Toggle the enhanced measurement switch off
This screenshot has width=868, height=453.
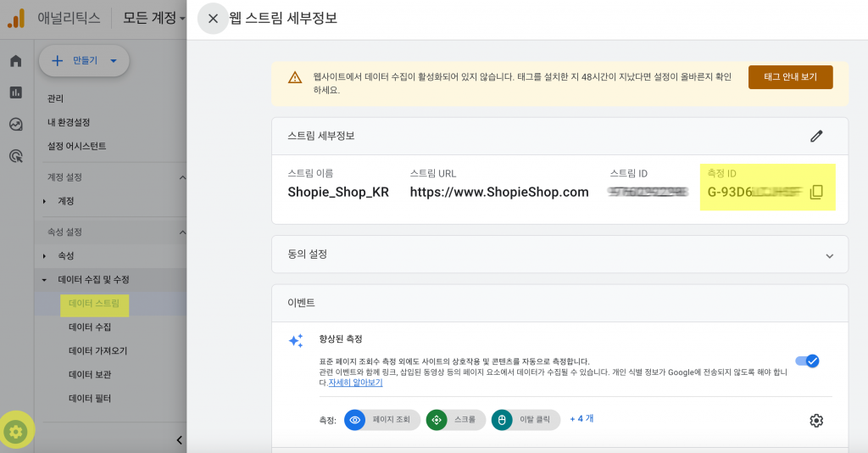(808, 361)
